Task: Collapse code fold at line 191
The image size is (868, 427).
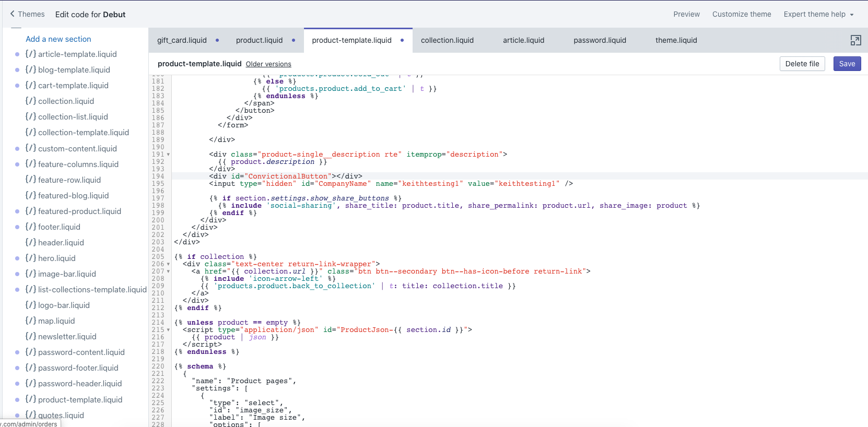Action: pos(168,155)
